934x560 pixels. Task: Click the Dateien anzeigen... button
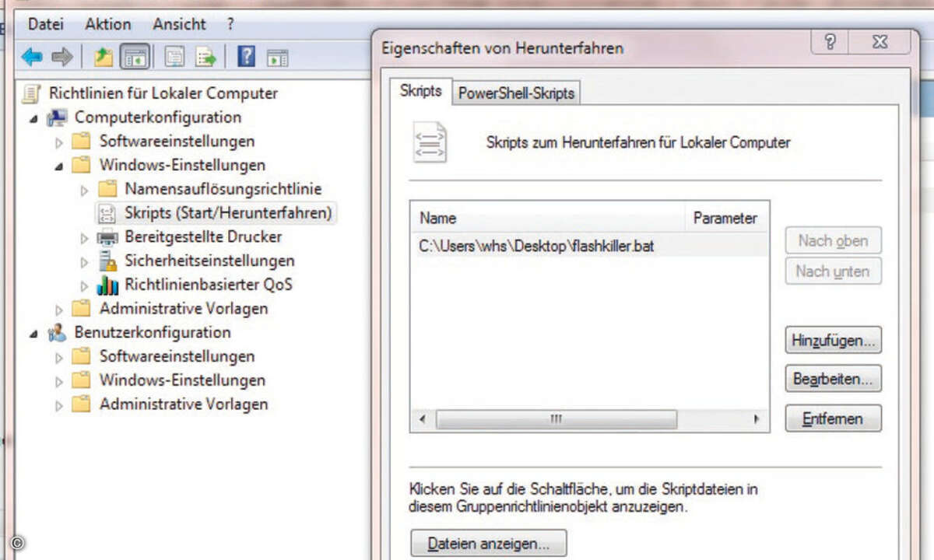489,544
